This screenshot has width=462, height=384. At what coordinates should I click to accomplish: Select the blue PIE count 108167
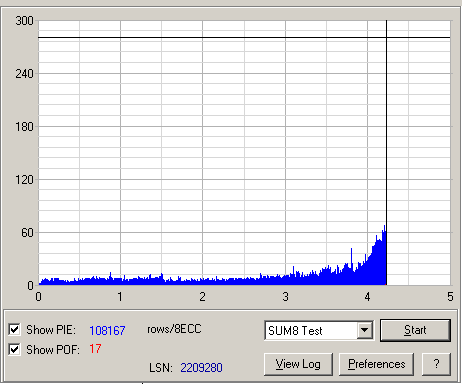[x=107, y=330]
